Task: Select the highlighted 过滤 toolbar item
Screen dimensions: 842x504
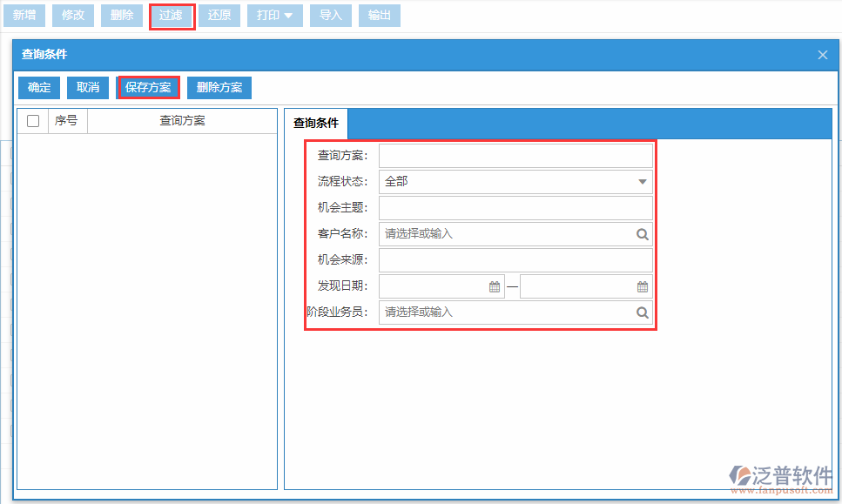Action: 171,15
